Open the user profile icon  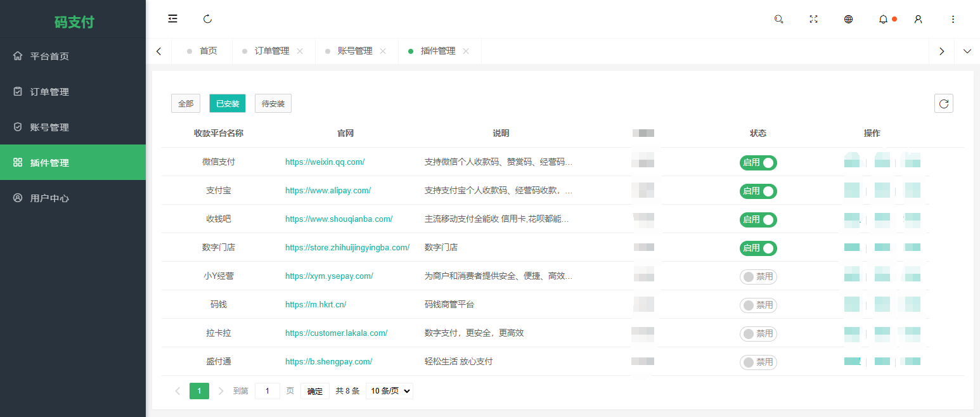(x=918, y=19)
